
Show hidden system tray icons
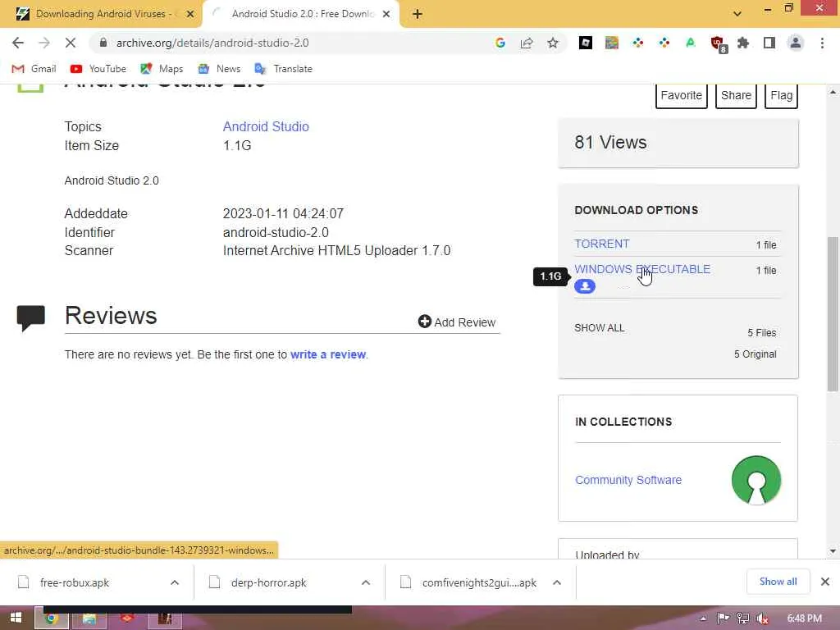pyautogui.click(x=703, y=619)
